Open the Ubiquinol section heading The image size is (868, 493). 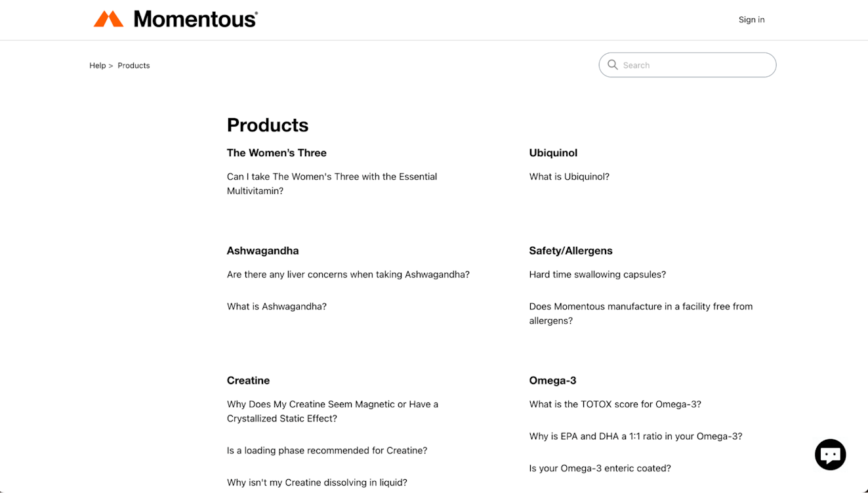pyautogui.click(x=553, y=153)
